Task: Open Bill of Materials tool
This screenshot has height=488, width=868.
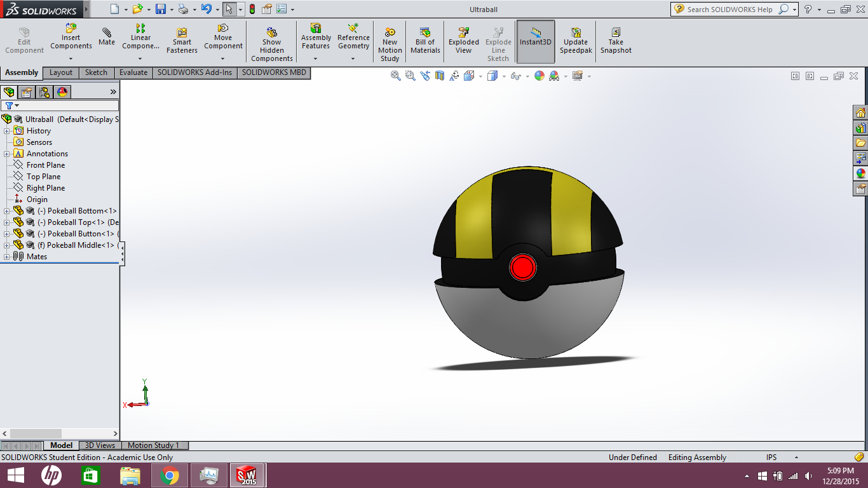Action: pos(425,41)
